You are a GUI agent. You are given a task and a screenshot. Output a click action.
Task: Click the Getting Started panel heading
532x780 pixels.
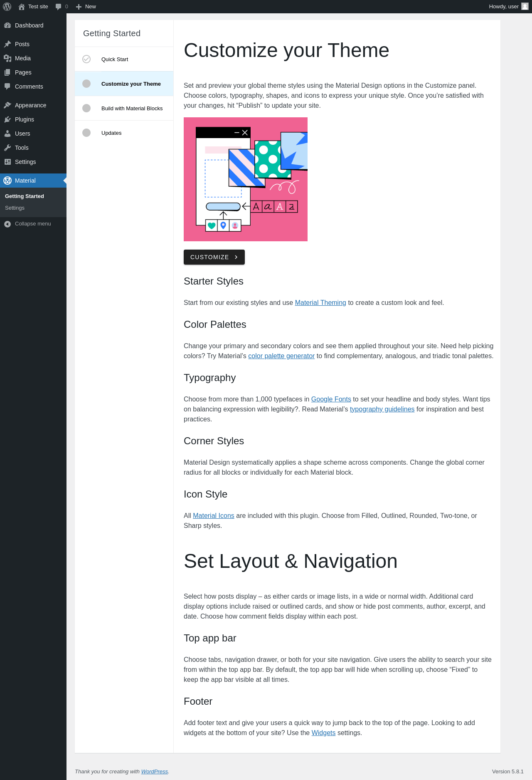coord(112,33)
